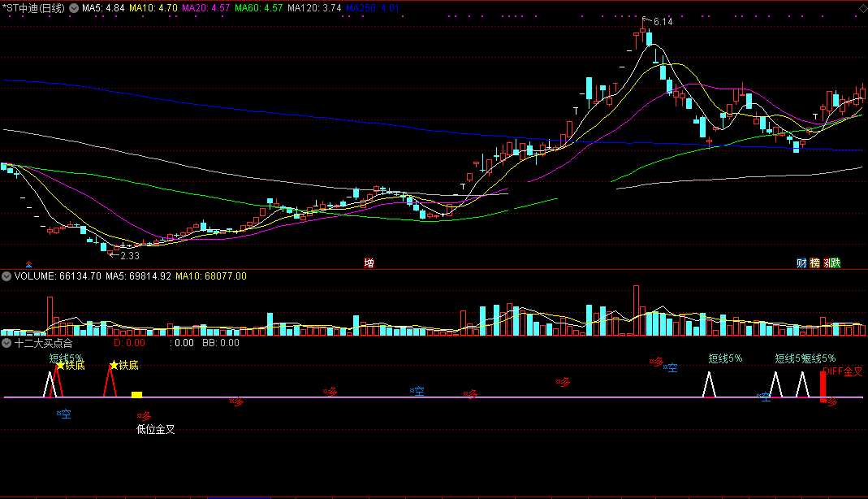Click the blue MA250: 4.01 label
Screen dimensions: 868x499
click(x=373, y=8)
